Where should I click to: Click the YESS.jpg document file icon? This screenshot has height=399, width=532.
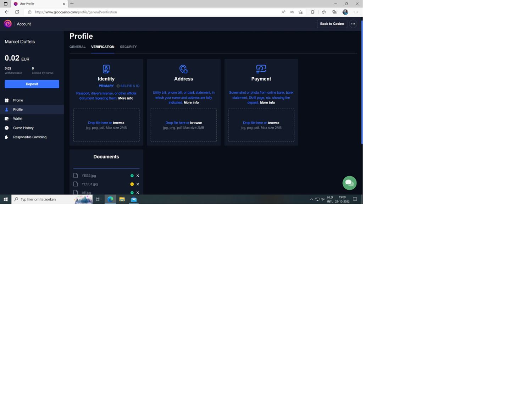click(x=76, y=176)
